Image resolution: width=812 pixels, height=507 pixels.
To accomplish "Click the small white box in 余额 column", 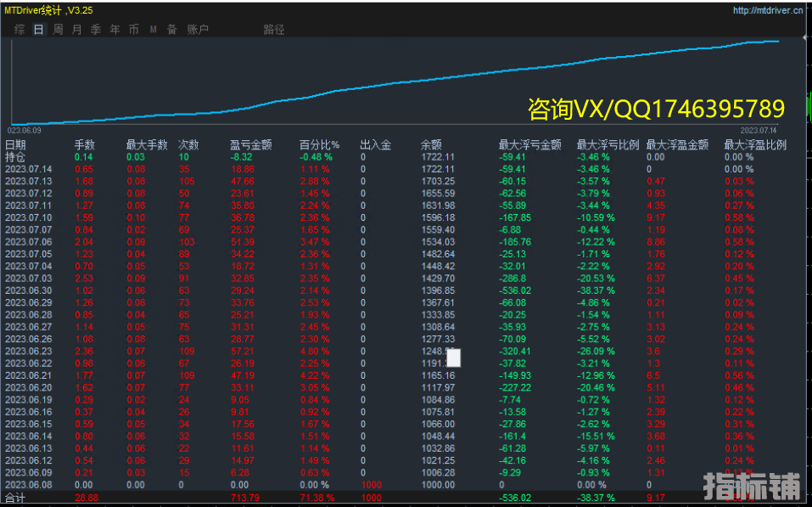I will tap(454, 358).
